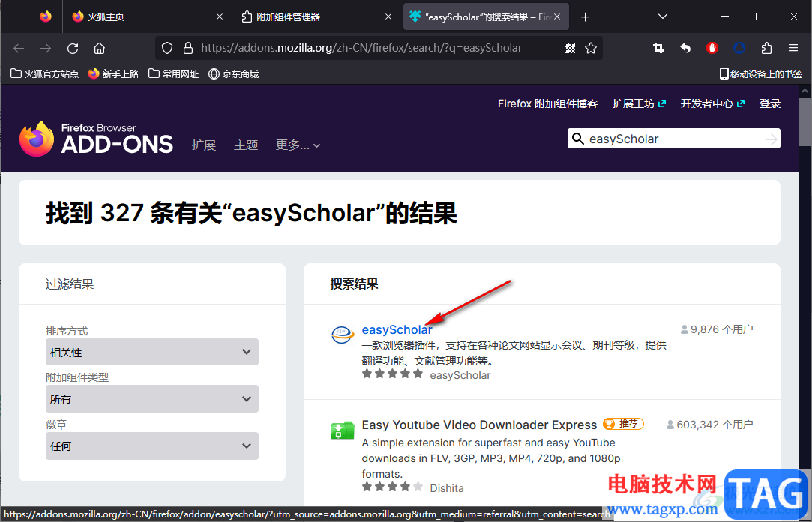Open a new tab

point(585,17)
